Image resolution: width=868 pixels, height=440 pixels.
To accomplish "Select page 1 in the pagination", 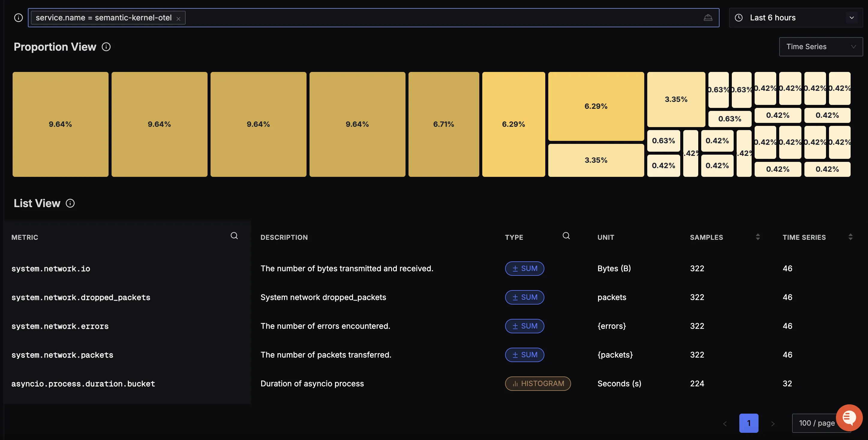I will pos(749,423).
